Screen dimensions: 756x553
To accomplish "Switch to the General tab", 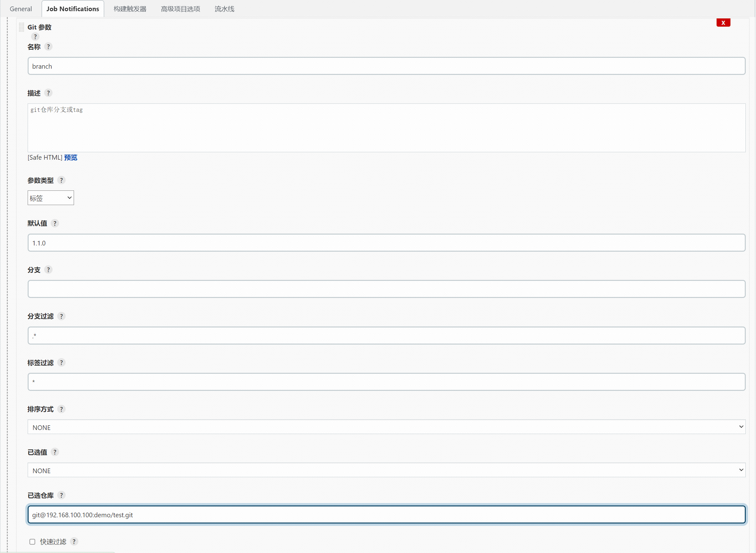I will tap(21, 9).
